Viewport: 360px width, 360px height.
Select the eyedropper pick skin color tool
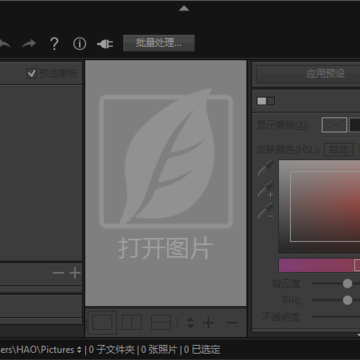[x=265, y=167]
